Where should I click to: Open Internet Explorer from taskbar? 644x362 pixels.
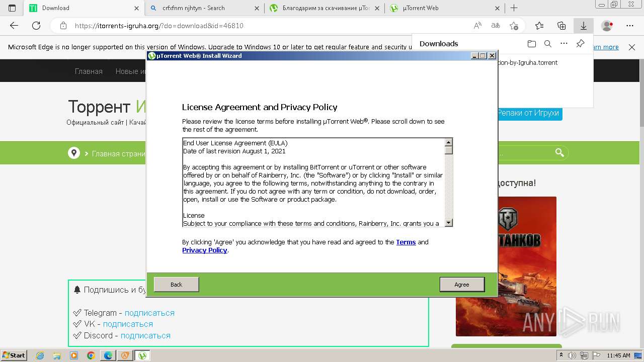pos(40,355)
